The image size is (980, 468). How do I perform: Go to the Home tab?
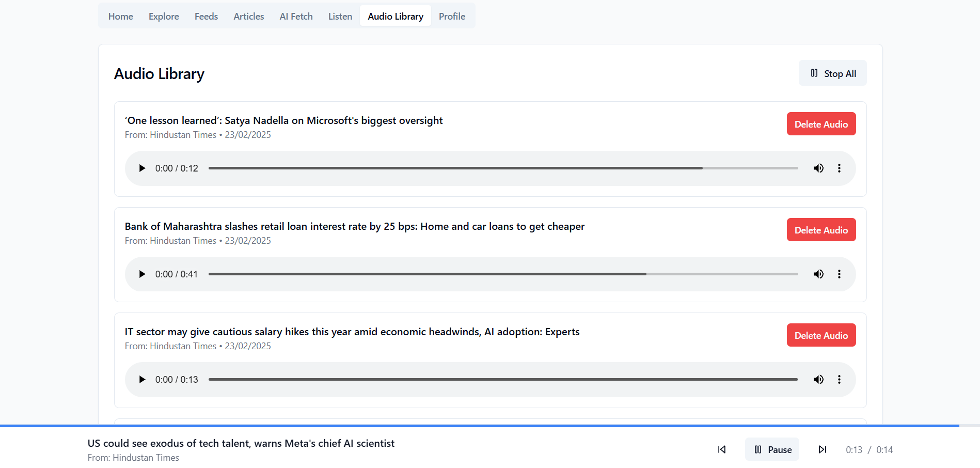121,16
